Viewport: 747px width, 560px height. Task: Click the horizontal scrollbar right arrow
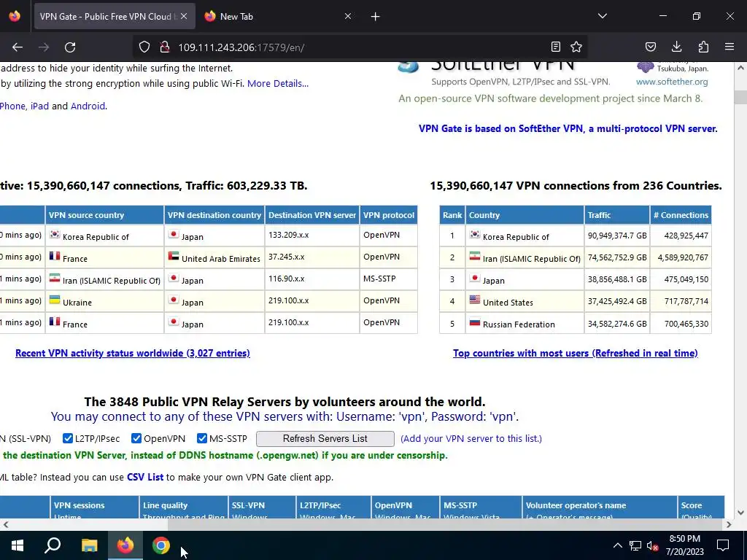coord(729,524)
